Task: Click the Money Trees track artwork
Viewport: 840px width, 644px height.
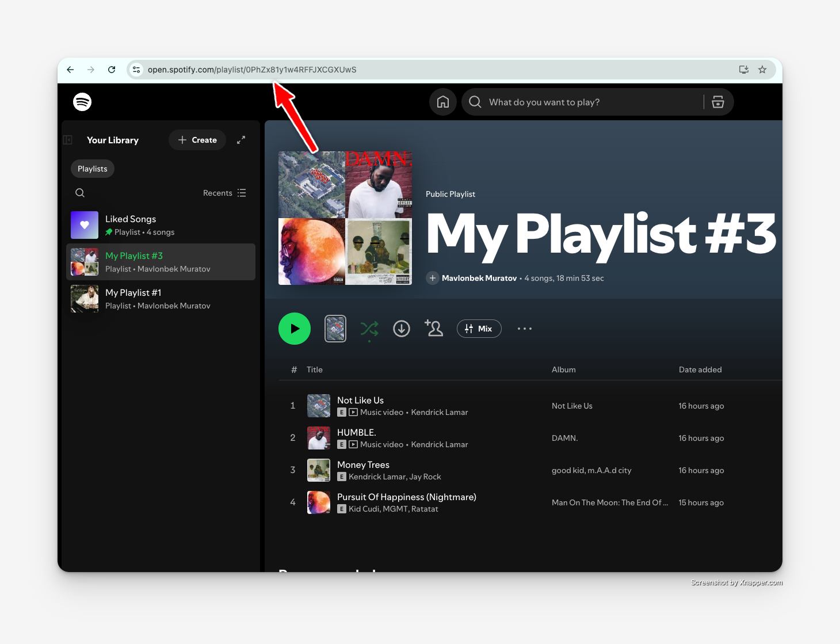Action: point(319,470)
